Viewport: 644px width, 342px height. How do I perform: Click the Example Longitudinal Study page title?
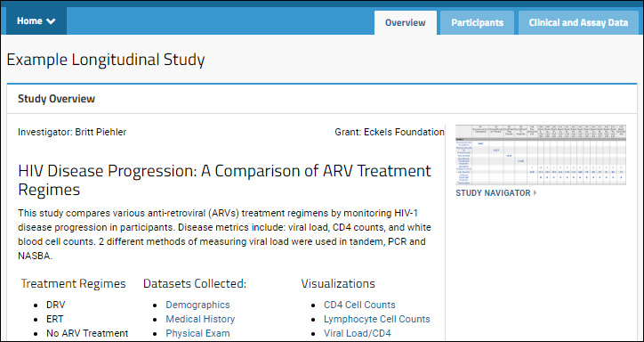(x=106, y=60)
